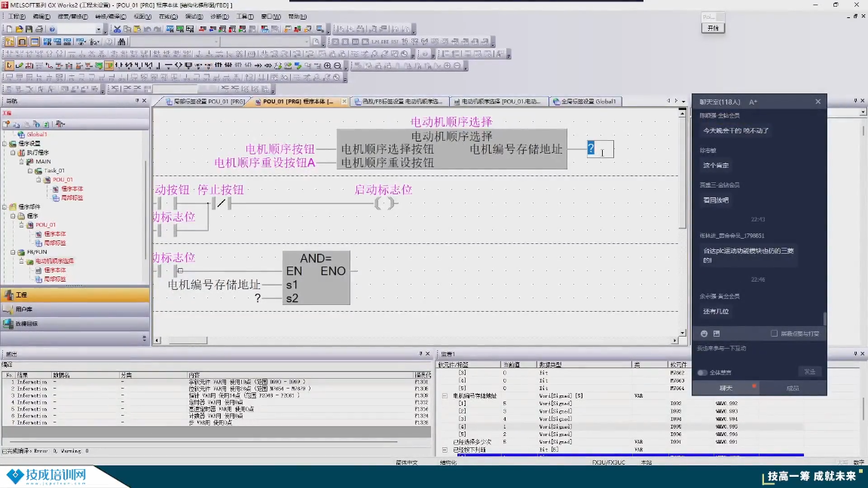The image size is (868, 488).
Task: Collapse 电机编号存储地址 row in watch window
Action: tap(445, 396)
